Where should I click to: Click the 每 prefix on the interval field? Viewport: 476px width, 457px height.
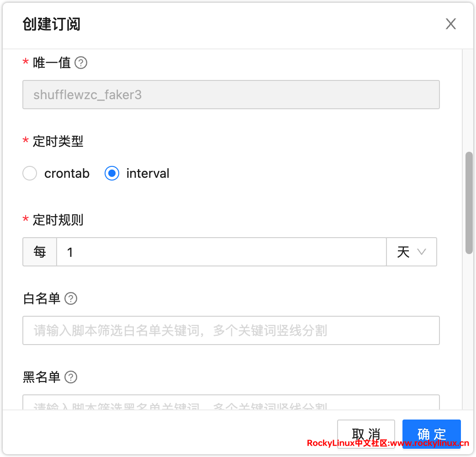(x=40, y=252)
